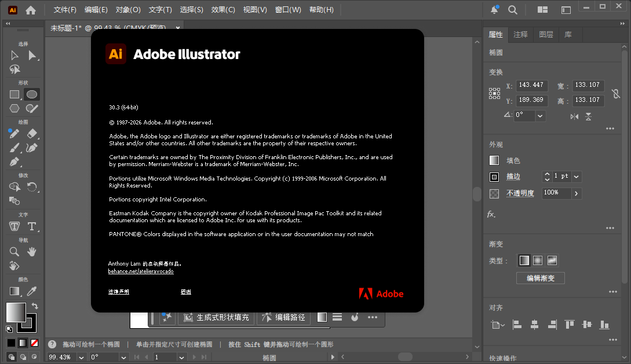Choose the linear gradient type button
This screenshot has width=631, height=364.
tap(524, 260)
